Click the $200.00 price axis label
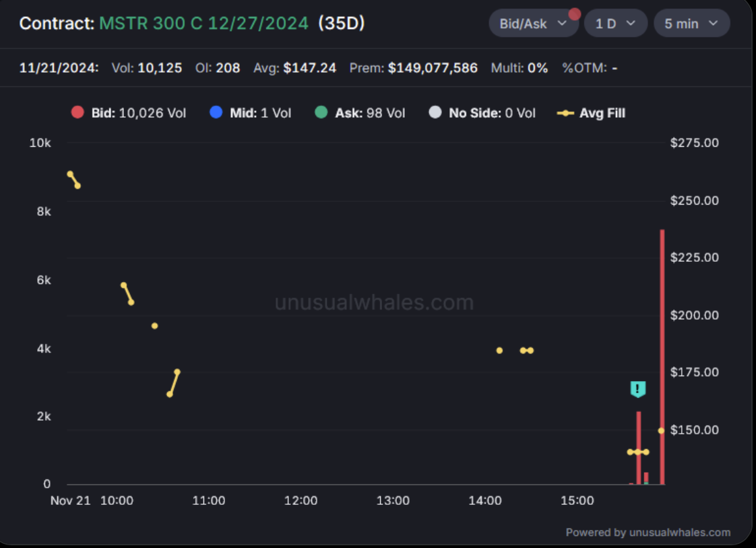Viewport: 756px width, 548px height. click(x=694, y=315)
